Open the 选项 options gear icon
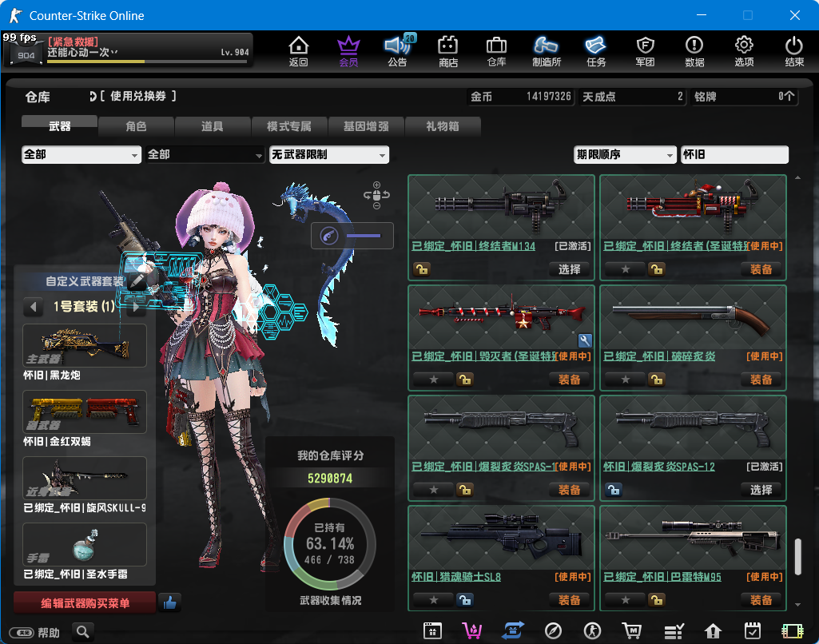The height and width of the screenshot is (644, 819). [744, 51]
